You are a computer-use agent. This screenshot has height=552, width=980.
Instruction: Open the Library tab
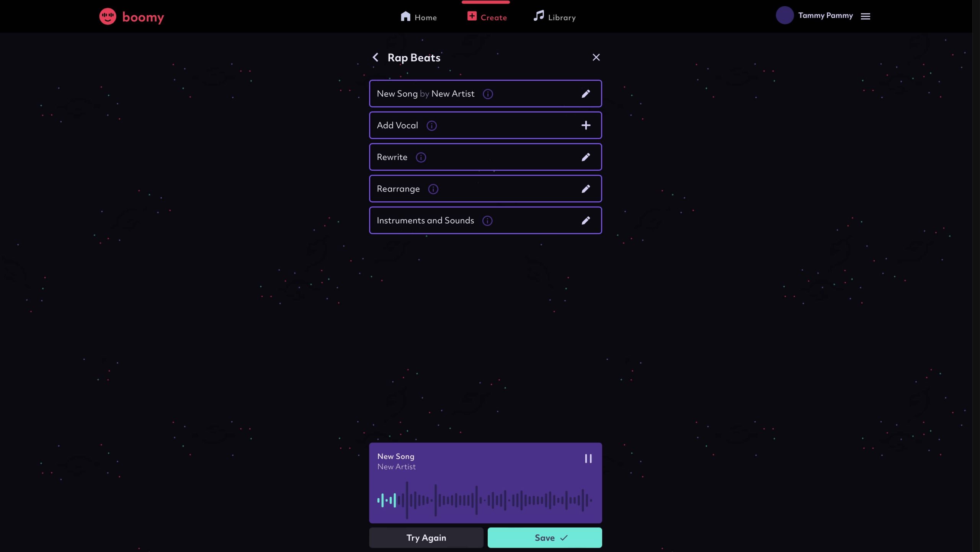click(555, 17)
